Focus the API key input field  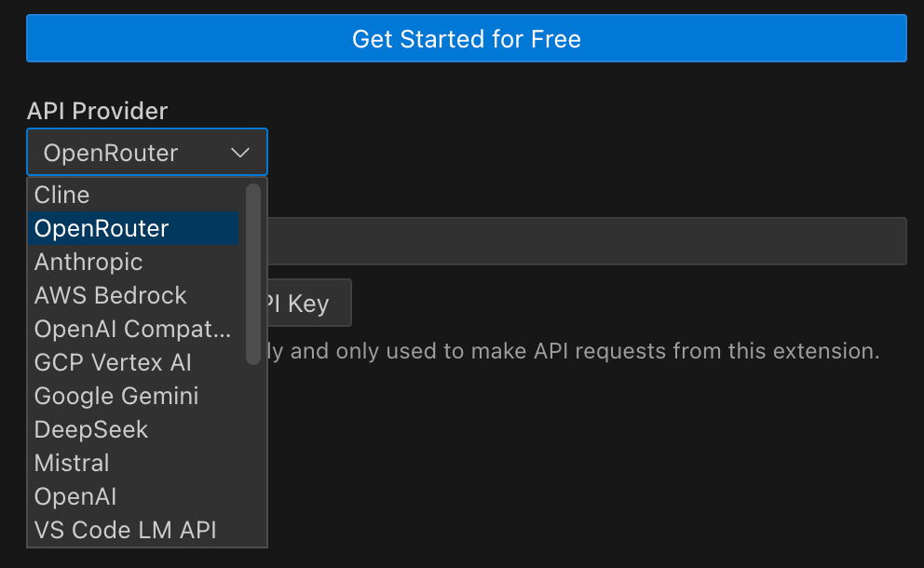[587, 241]
